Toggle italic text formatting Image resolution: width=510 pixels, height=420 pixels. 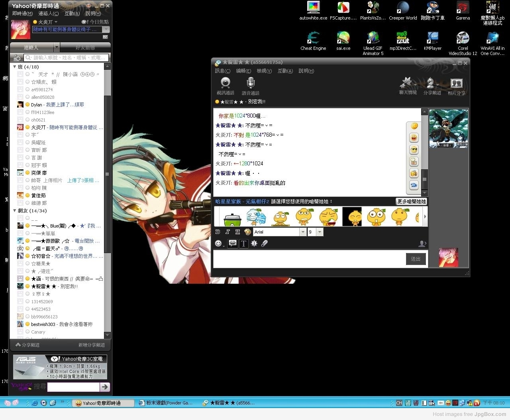pyautogui.click(x=228, y=232)
